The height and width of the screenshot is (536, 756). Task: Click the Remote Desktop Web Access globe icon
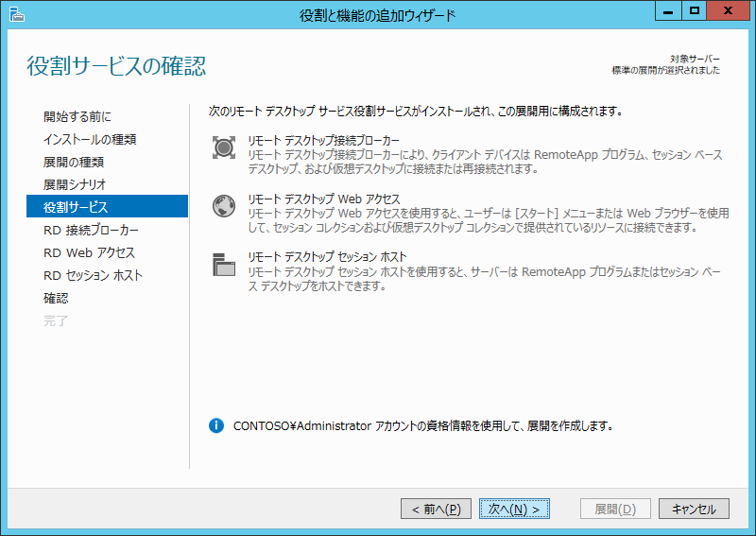(x=223, y=206)
